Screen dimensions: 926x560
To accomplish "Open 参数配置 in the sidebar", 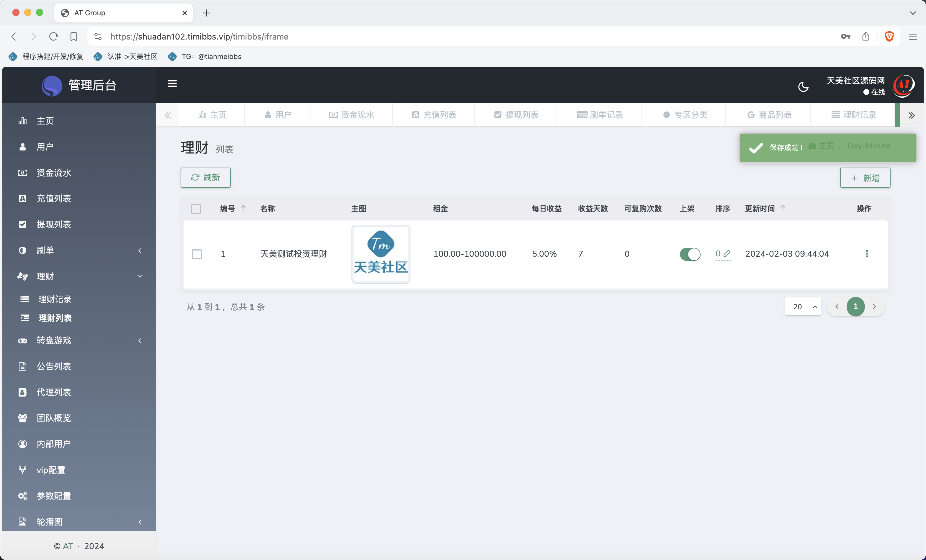I will pyautogui.click(x=79, y=496).
